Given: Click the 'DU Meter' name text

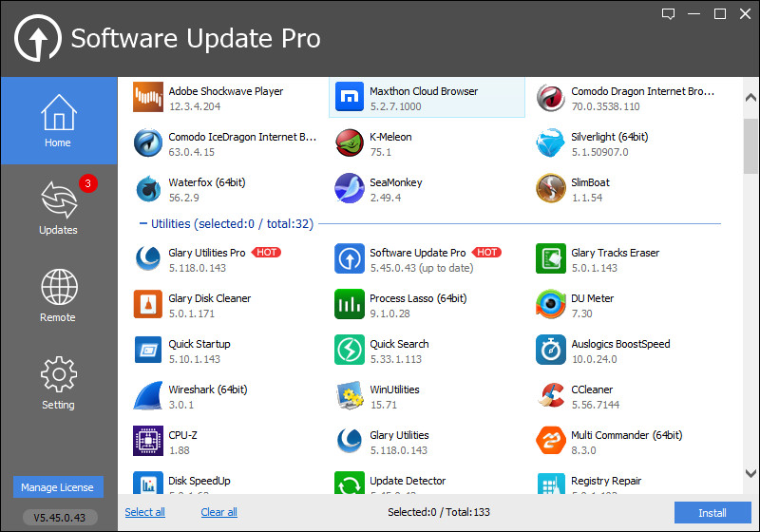Looking at the screenshot, I should (x=592, y=298).
